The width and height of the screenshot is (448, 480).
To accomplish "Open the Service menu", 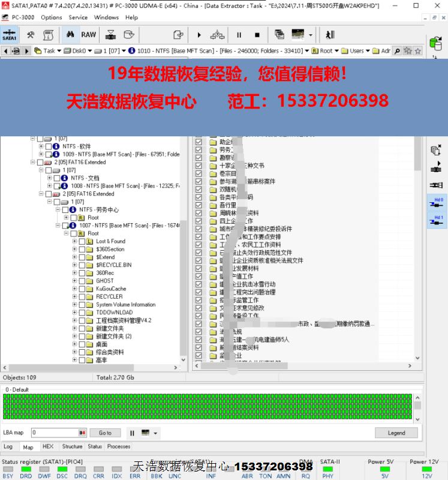I will click(78, 17).
